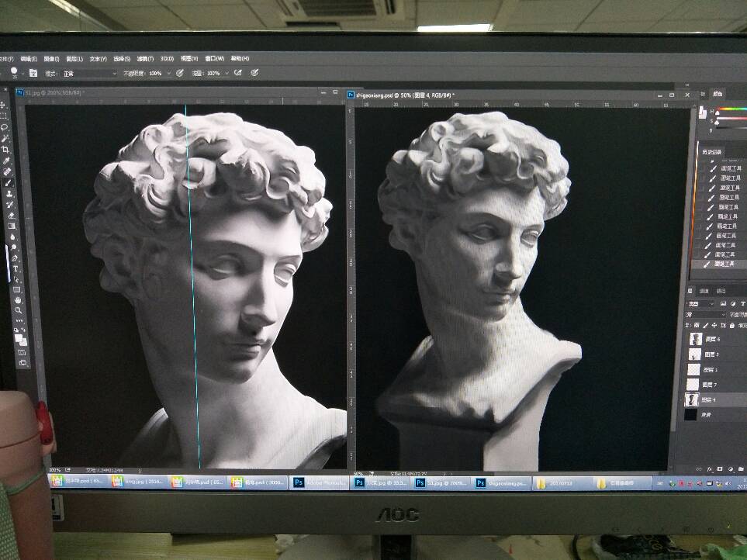Select the Magic Wand tool

5,139
